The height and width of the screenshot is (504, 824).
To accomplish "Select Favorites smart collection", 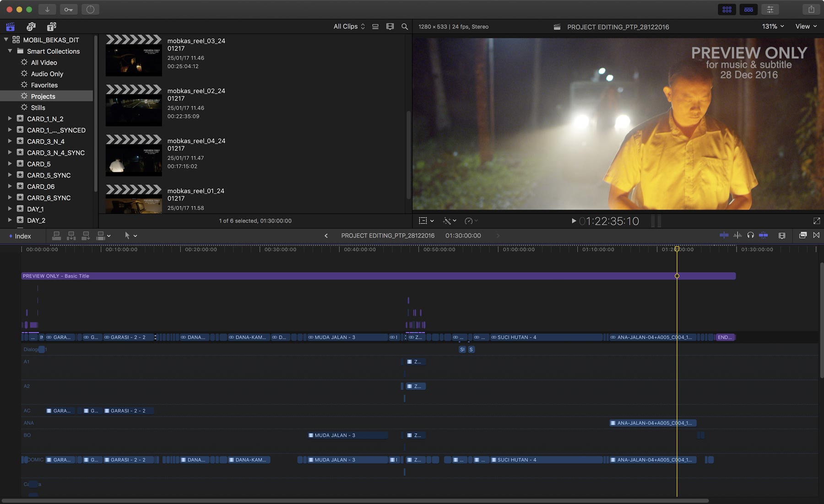I will (44, 85).
